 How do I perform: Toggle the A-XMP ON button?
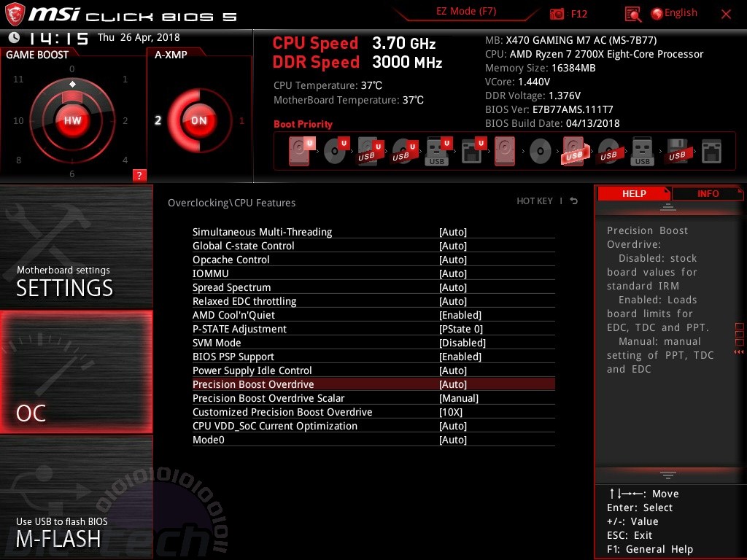pos(199,120)
